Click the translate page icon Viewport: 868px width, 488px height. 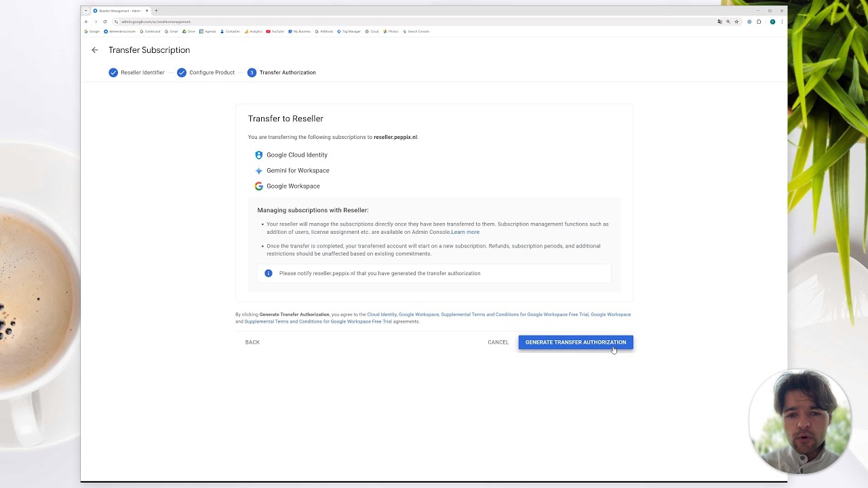[x=719, y=22]
